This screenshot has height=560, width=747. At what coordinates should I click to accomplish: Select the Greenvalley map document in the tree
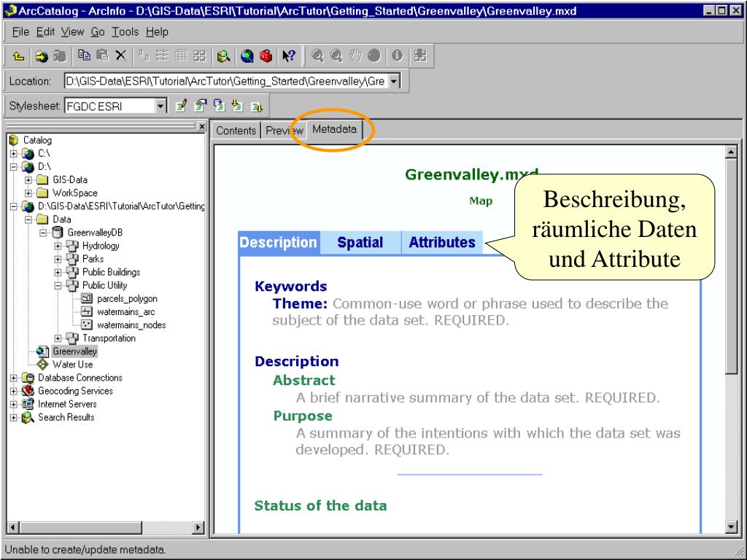point(75,351)
